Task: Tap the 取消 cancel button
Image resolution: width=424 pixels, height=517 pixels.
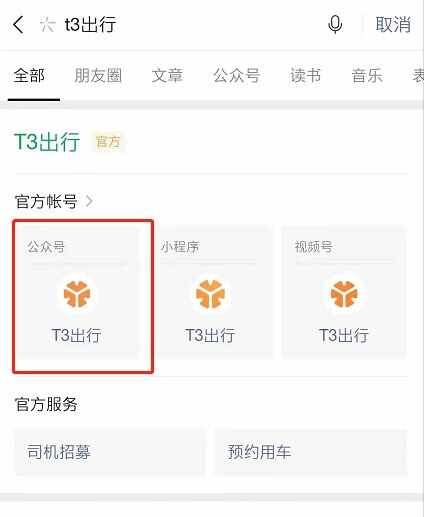Action: click(x=393, y=25)
